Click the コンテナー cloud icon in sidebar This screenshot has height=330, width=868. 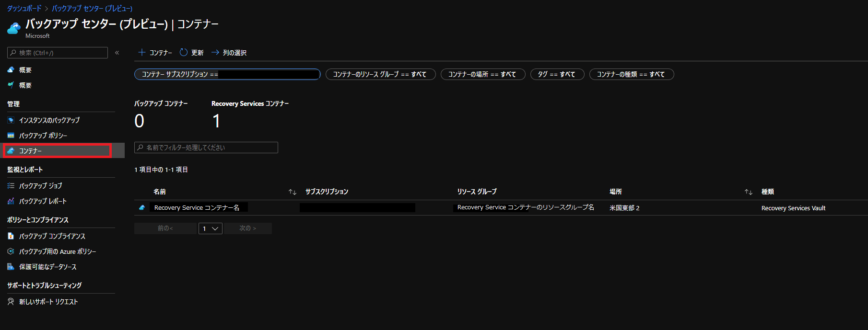[11, 151]
